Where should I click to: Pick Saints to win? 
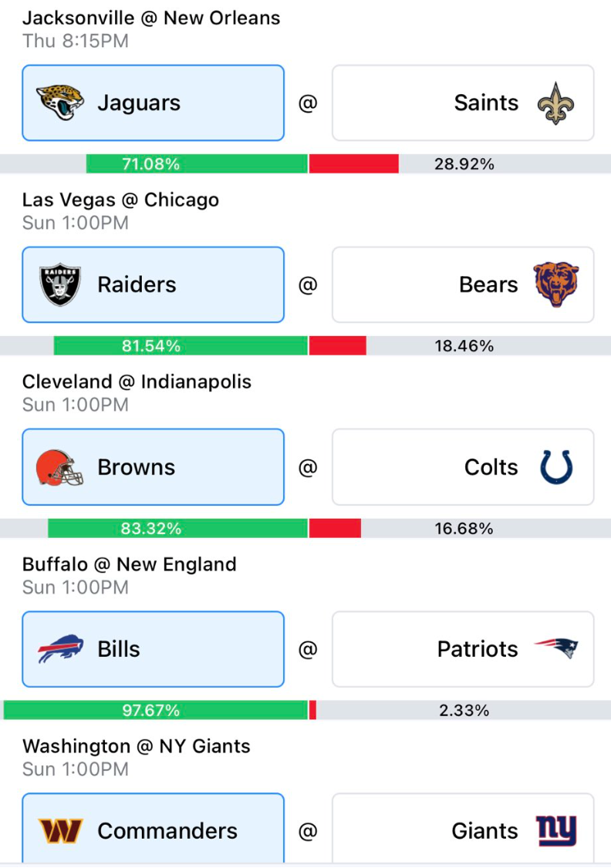(463, 103)
